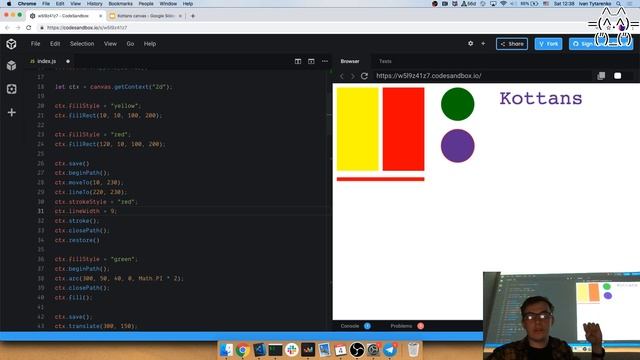
Task: Open Telegram from the dock
Action: point(390,350)
